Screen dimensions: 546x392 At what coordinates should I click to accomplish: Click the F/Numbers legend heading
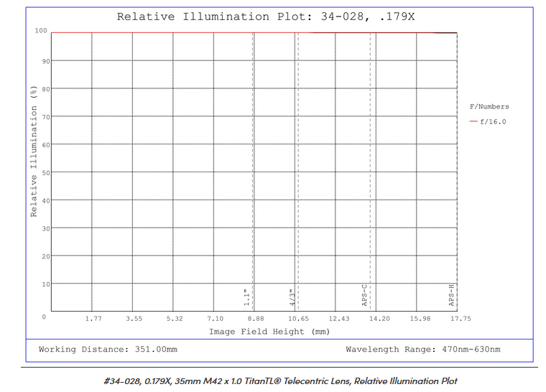[x=489, y=106]
